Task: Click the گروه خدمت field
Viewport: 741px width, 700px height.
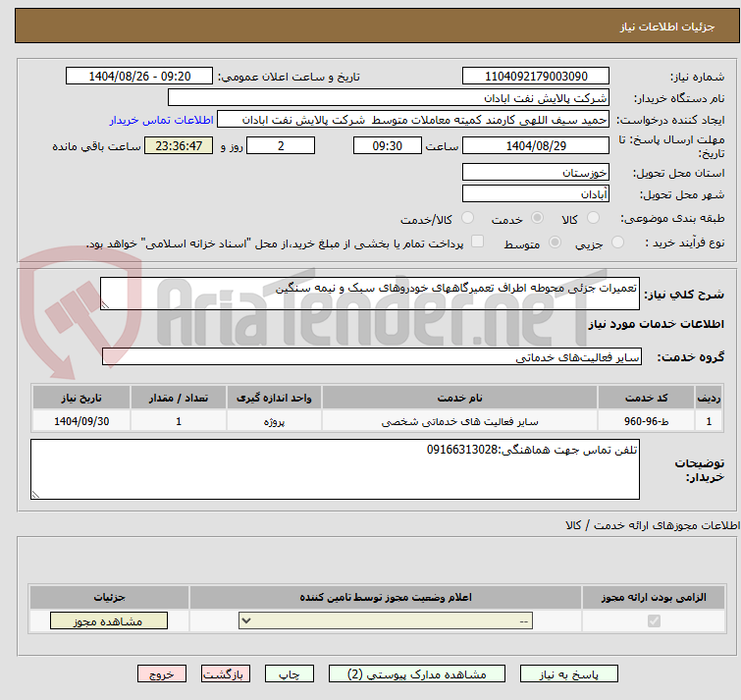Action: point(371,357)
